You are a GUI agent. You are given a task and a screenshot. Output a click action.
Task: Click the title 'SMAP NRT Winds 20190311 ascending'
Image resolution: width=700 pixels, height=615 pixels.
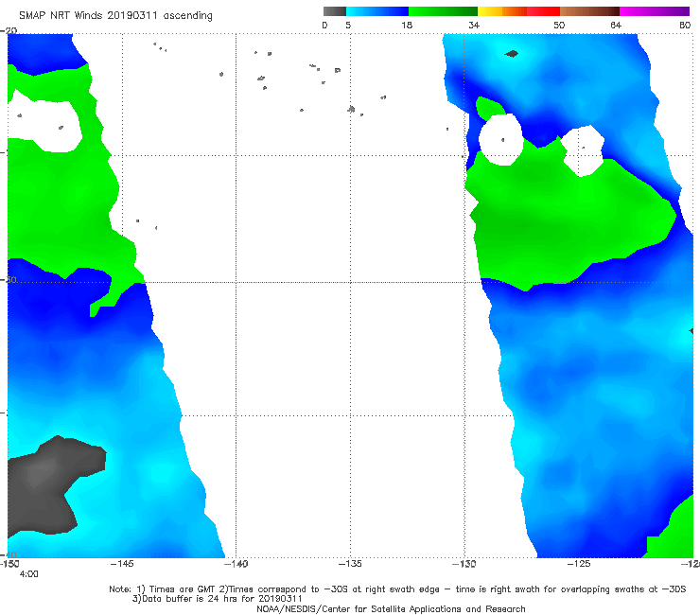point(115,16)
